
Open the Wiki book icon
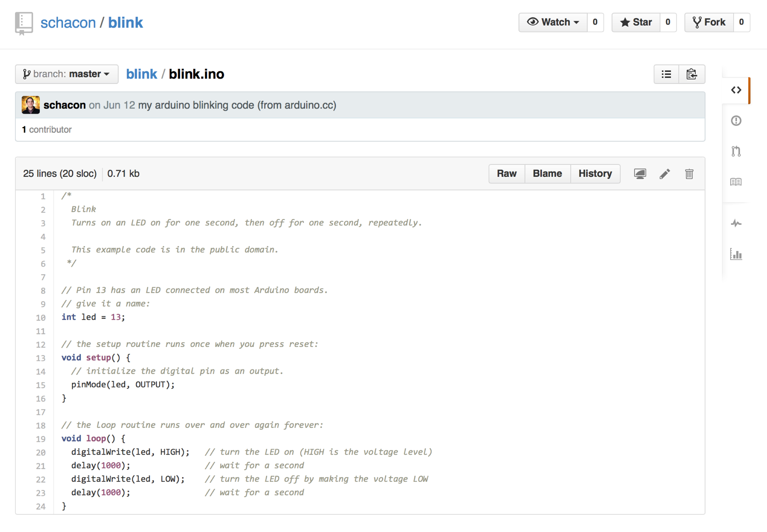736,182
